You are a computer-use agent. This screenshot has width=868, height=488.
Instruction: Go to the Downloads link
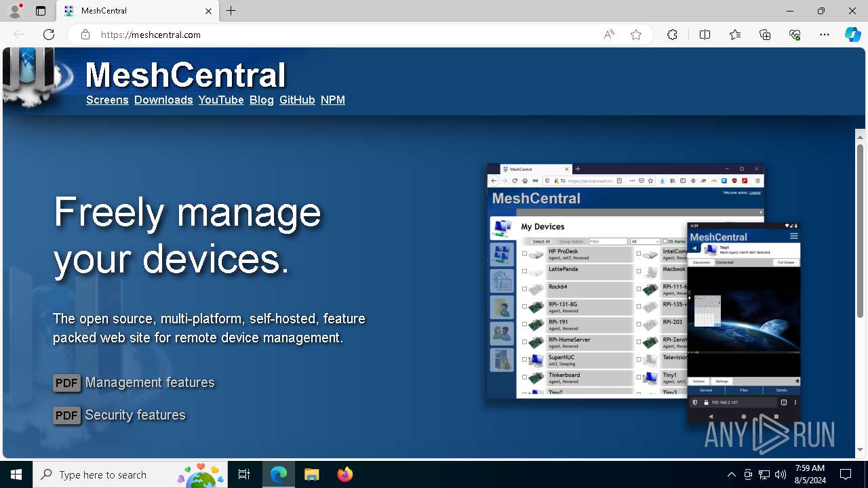(x=163, y=100)
